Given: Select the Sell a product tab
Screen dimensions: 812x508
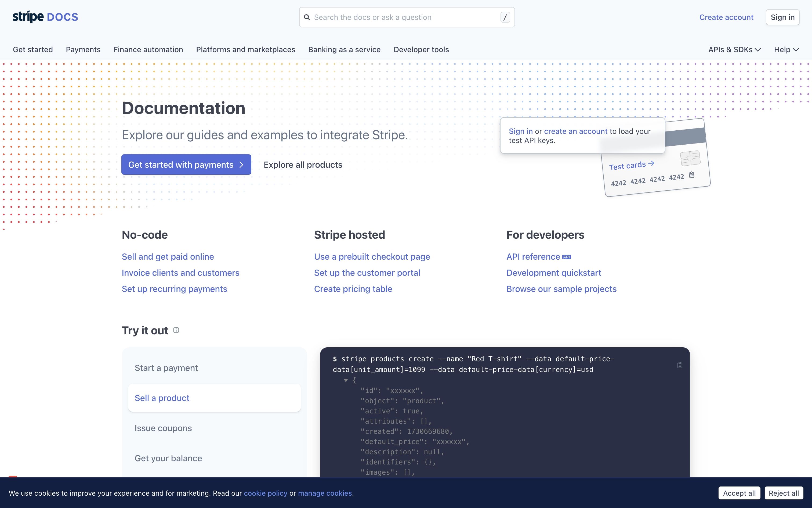Looking at the screenshot, I should pyautogui.click(x=214, y=398).
